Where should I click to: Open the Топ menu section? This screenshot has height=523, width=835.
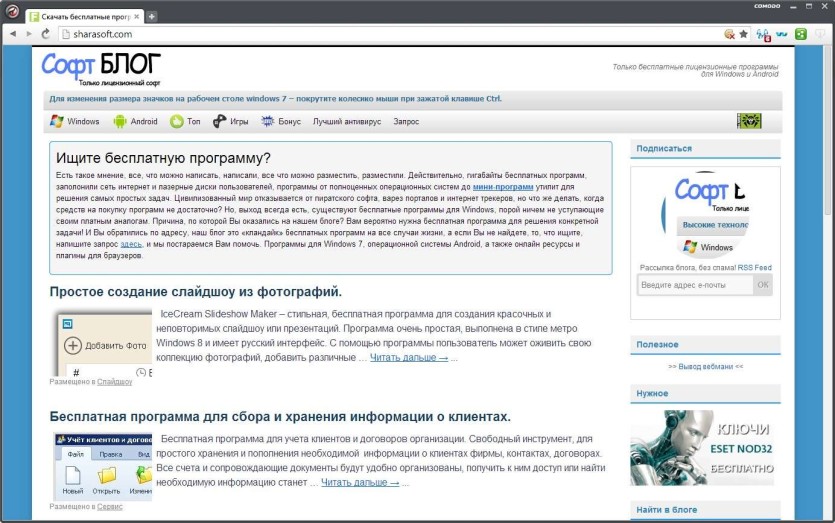tap(193, 121)
